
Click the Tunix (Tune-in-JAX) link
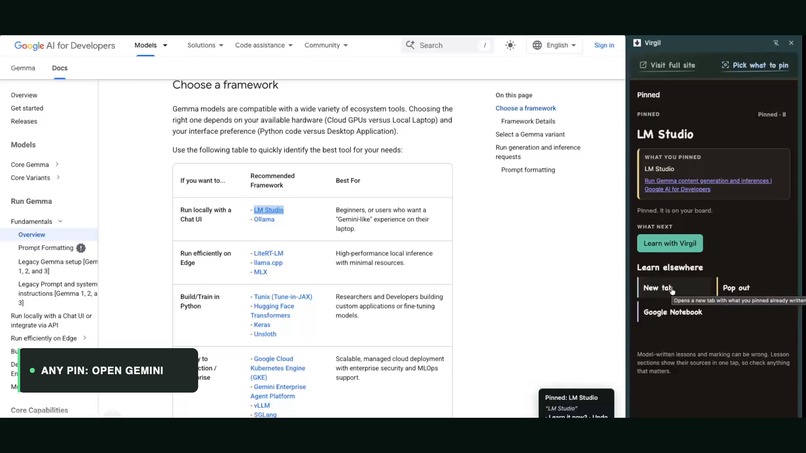[x=283, y=297]
